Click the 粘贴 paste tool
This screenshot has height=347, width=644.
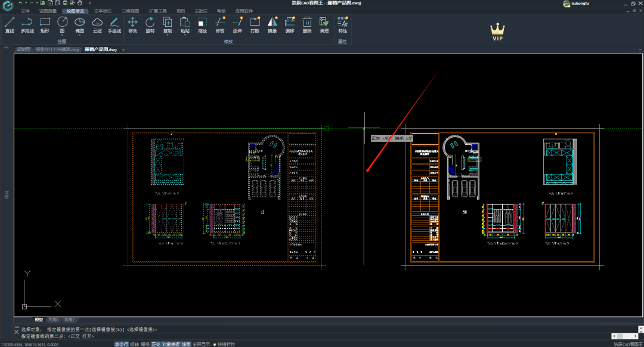pyautogui.click(x=185, y=24)
